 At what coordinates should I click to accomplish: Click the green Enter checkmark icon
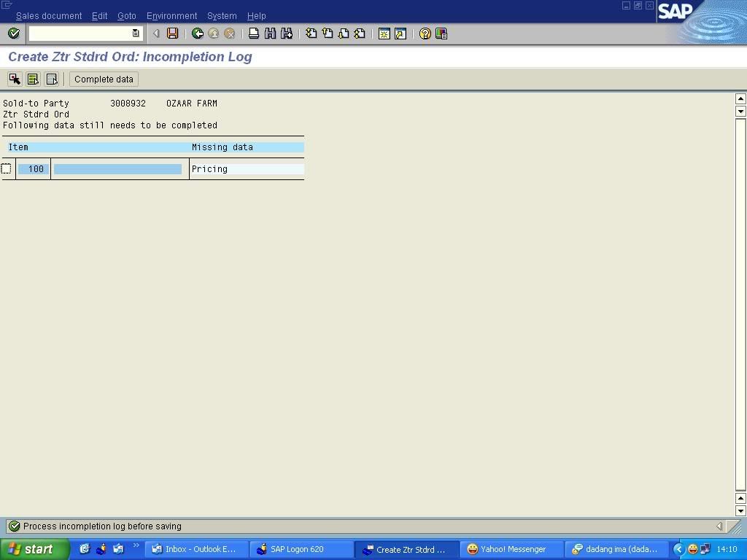pos(14,34)
